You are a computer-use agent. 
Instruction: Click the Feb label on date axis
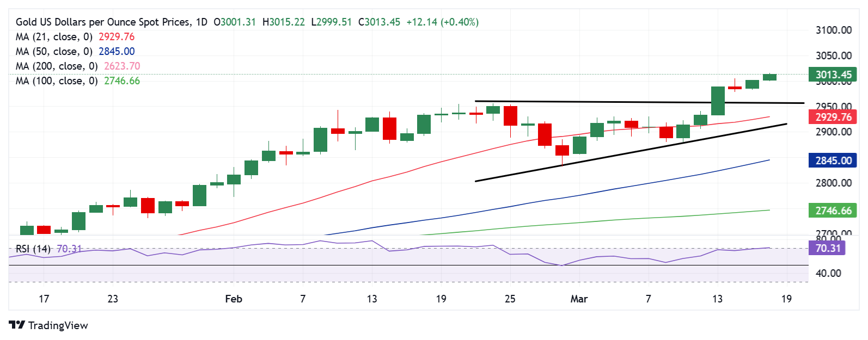tap(233, 299)
